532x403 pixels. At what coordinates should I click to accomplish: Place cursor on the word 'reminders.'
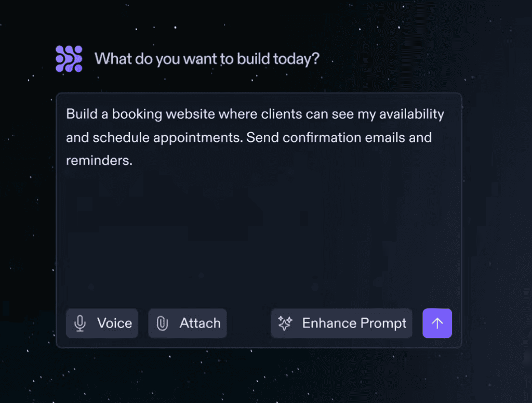pos(99,161)
